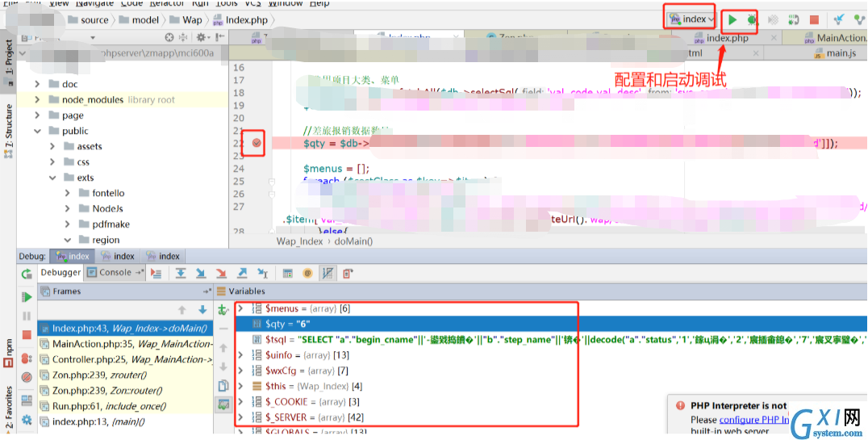Select Run.php:61 include_once() frame
The height and width of the screenshot is (440, 868).
126,406
